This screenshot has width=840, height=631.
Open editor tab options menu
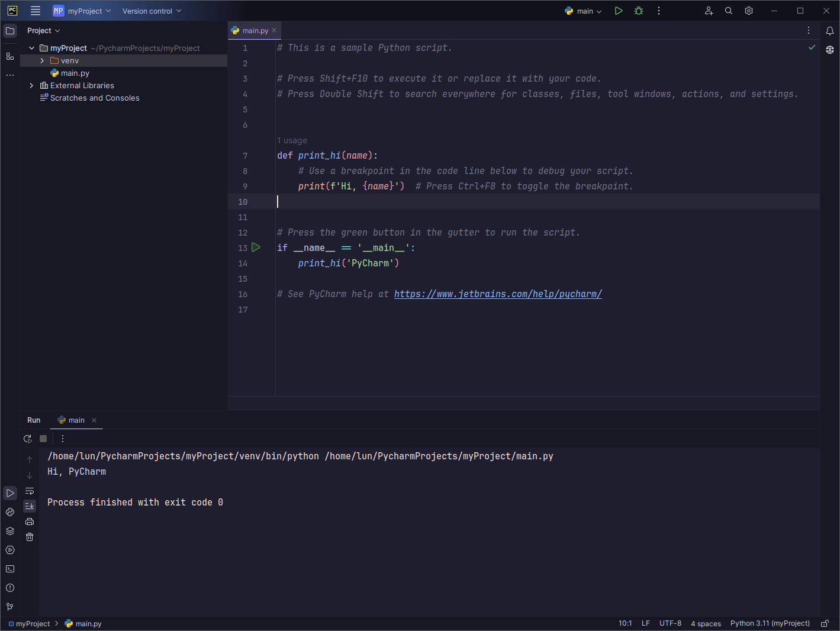pyautogui.click(x=809, y=30)
